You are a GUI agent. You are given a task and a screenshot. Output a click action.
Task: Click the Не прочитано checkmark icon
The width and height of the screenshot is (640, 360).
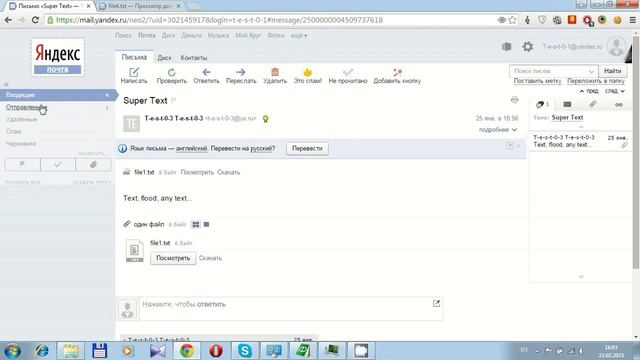point(348,72)
